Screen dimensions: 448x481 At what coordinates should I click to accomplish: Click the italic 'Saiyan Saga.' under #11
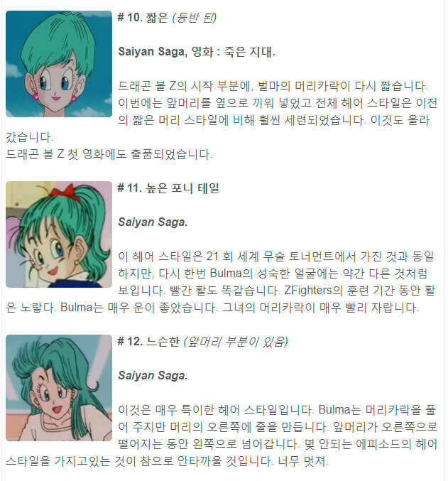153,222
